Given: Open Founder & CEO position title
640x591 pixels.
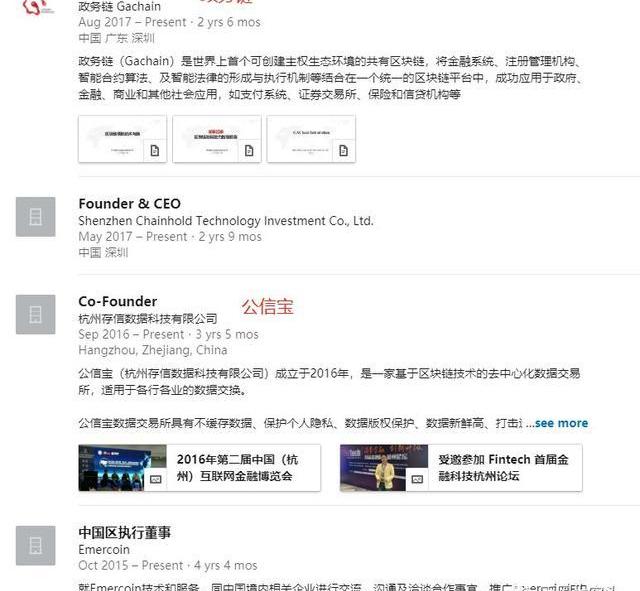Looking at the screenshot, I should point(129,203).
